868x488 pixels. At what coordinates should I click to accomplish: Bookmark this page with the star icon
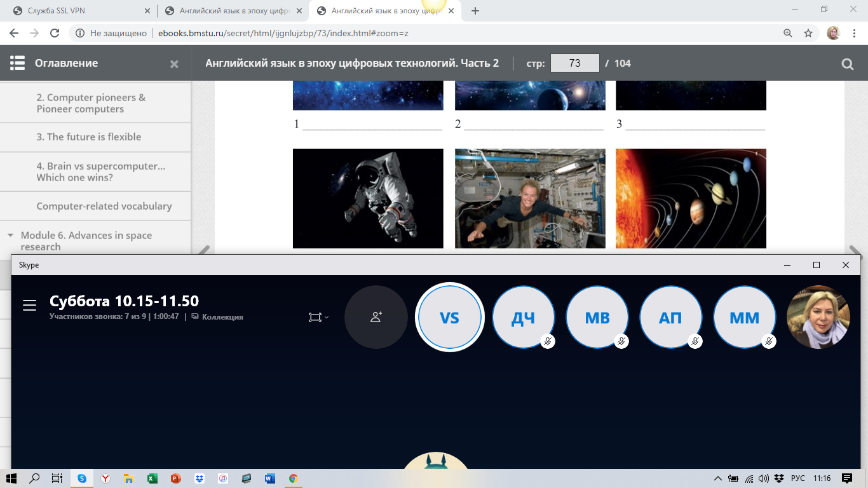pos(808,33)
